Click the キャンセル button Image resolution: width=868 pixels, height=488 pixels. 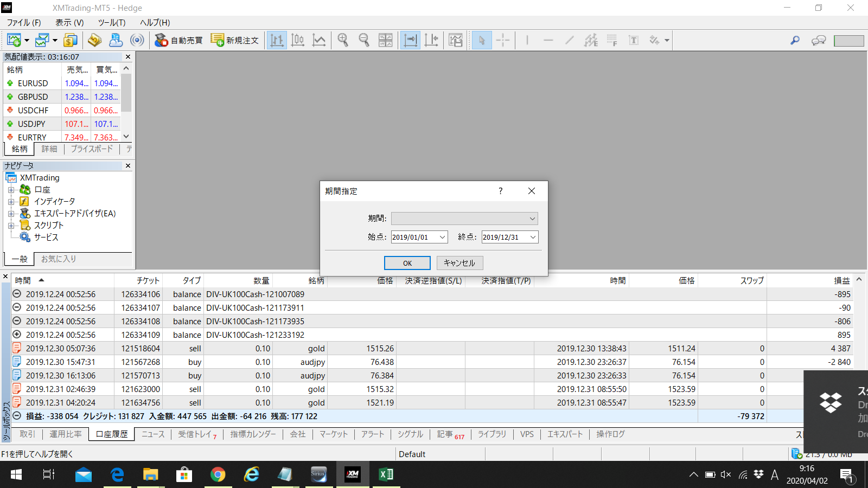459,263
